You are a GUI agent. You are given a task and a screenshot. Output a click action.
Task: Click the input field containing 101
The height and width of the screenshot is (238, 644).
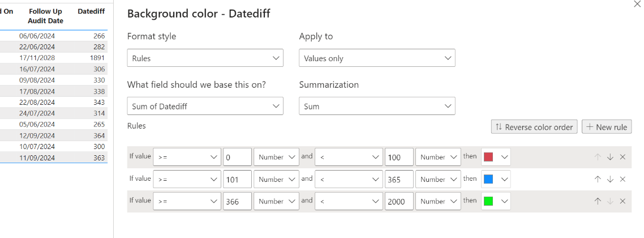[237, 179]
